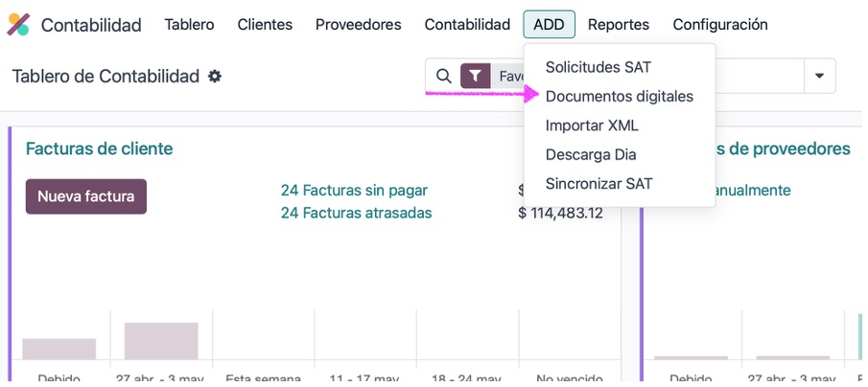This screenshot has width=868, height=387.
Task: Click the 27 abr. - 3 may. bar in client chart
Action: point(161,341)
